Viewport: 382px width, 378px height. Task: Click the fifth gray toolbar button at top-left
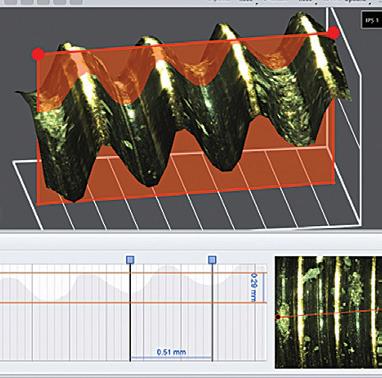tap(75, 2)
